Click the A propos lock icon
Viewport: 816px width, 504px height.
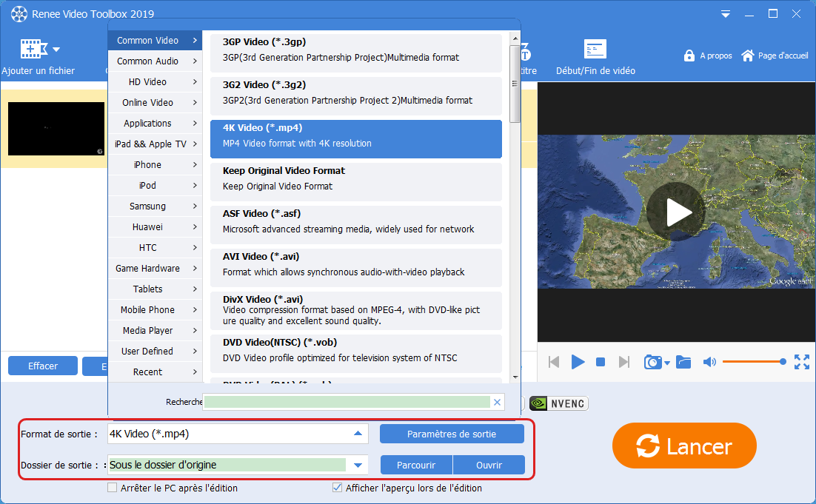click(689, 56)
